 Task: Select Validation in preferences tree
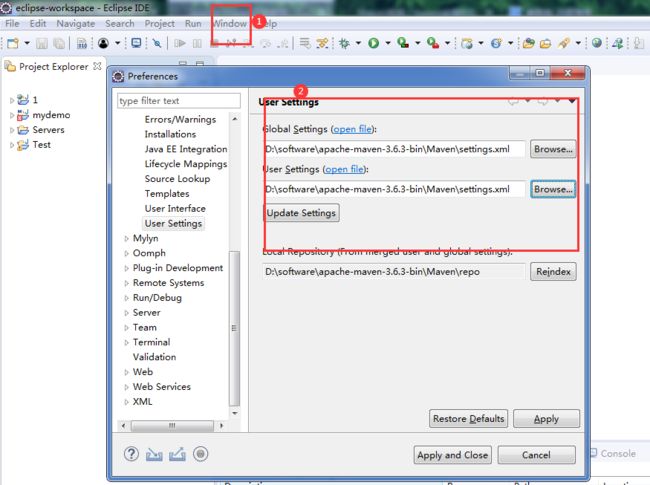(154, 357)
